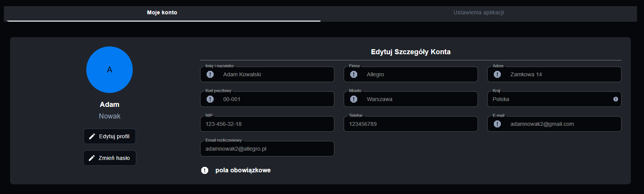Switch to the Moje konto tab
644x194 pixels.
point(162,13)
